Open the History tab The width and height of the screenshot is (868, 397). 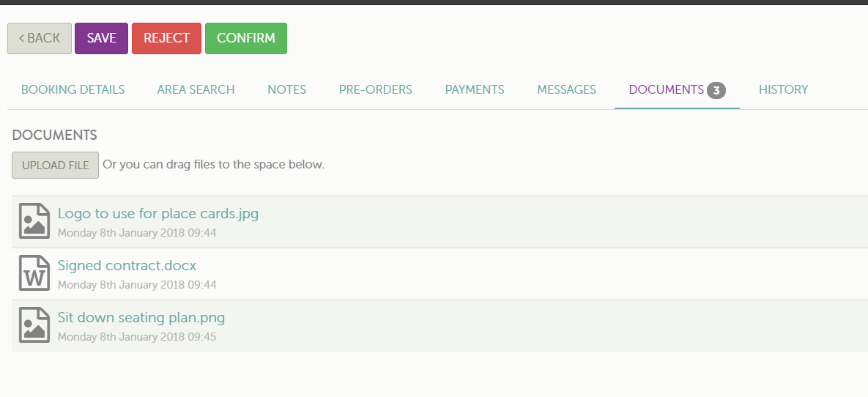click(783, 89)
